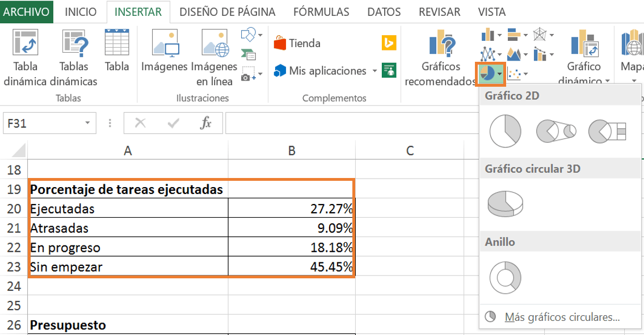Open the pie chart dropdown button
Screen dimensions: 644x335
[x=499, y=73]
